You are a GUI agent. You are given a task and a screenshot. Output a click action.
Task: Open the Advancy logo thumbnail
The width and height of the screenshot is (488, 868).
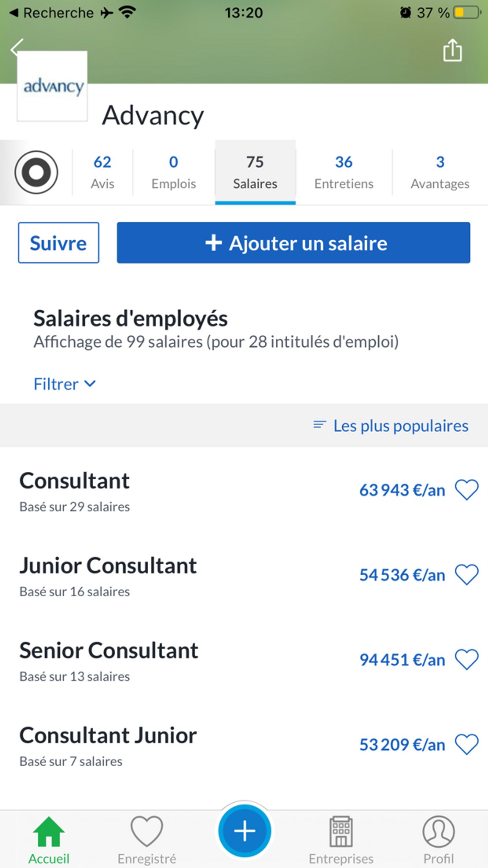52,86
